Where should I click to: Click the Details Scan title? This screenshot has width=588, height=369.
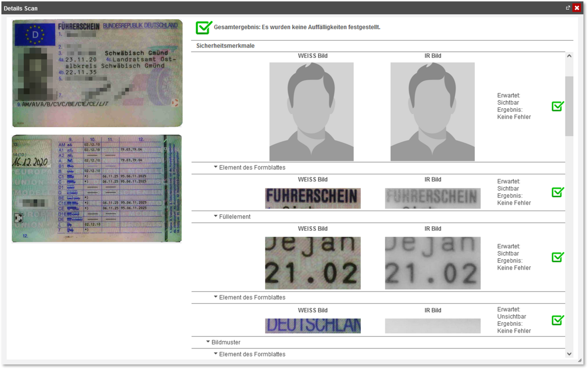[21, 8]
